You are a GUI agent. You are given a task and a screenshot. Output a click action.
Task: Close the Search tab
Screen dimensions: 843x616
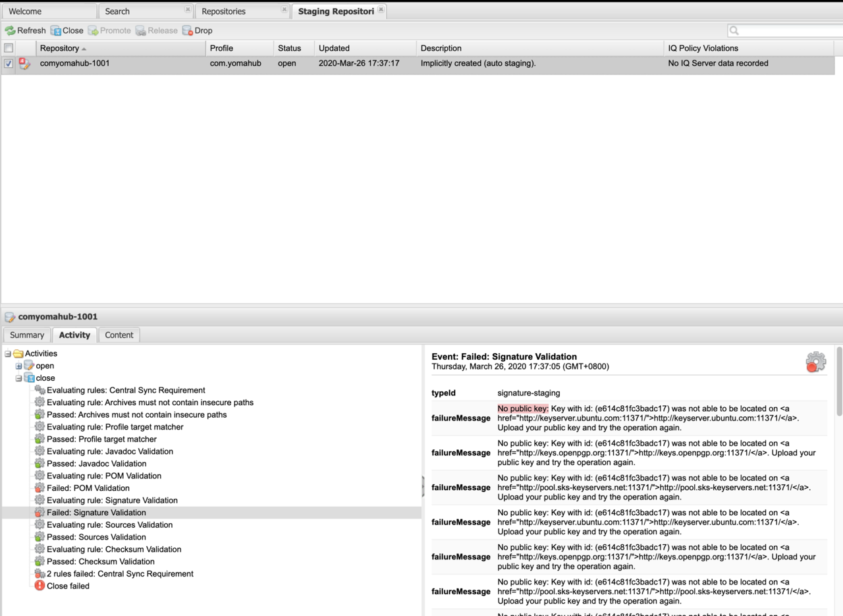[x=188, y=10]
